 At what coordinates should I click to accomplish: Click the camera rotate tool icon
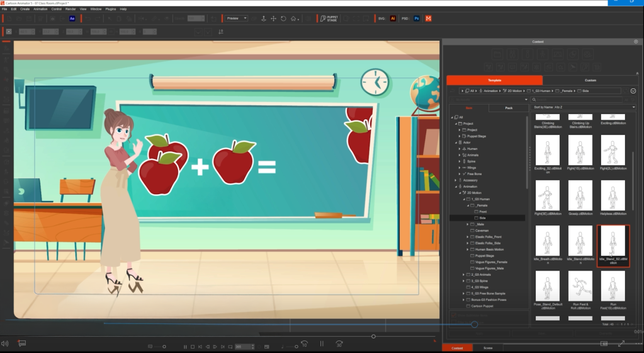(x=283, y=19)
